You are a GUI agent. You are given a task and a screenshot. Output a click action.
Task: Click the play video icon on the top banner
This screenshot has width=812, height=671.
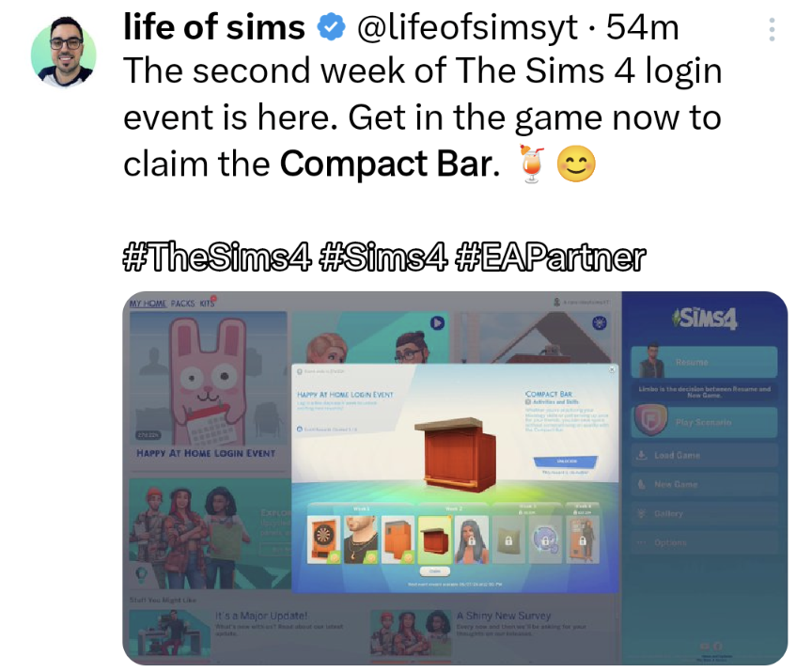(x=438, y=323)
